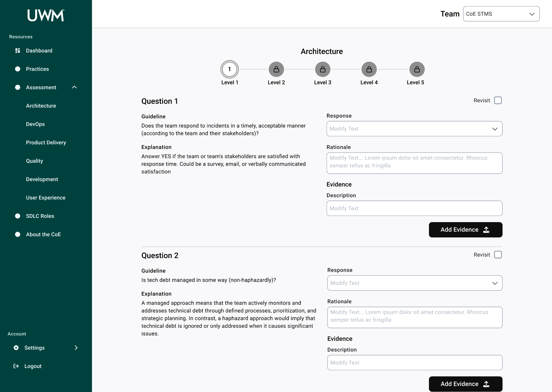Click the Dashboard grid icon

[18, 51]
